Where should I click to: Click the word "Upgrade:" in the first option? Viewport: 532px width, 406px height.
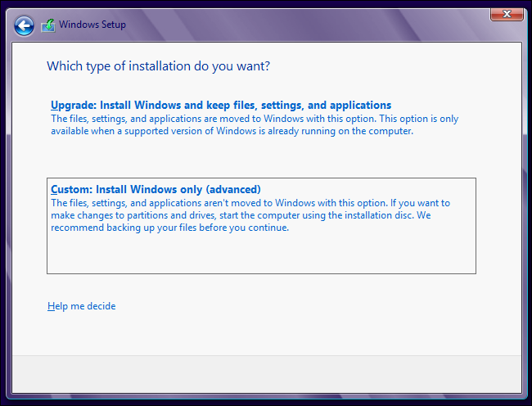72,106
